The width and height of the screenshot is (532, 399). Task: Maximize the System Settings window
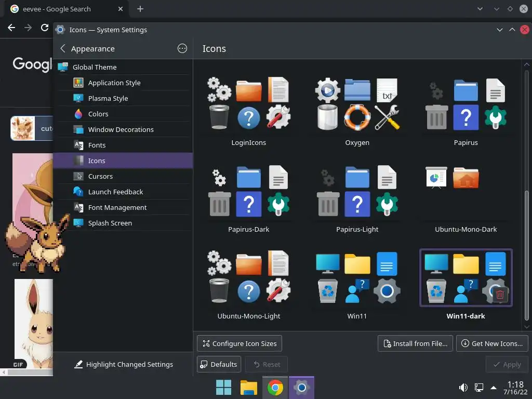(512, 30)
